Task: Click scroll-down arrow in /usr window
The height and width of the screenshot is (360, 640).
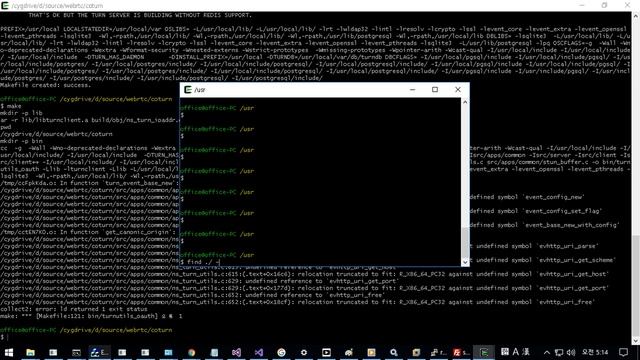Action: 465,262
